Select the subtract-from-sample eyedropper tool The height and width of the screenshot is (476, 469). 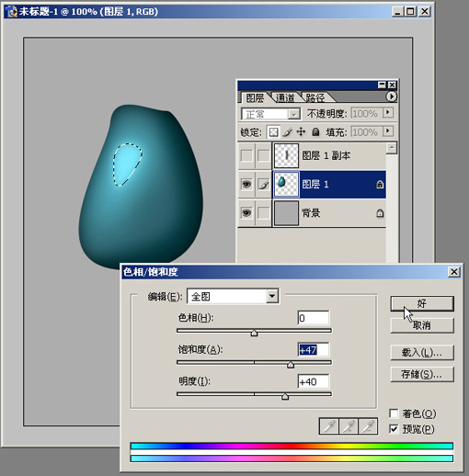coord(368,425)
